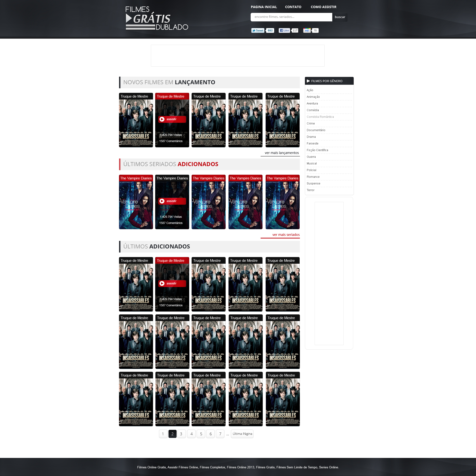Click the Filmes Grátis Dublado logo
Viewport: 476px width, 476px height.
pos(157,18)
